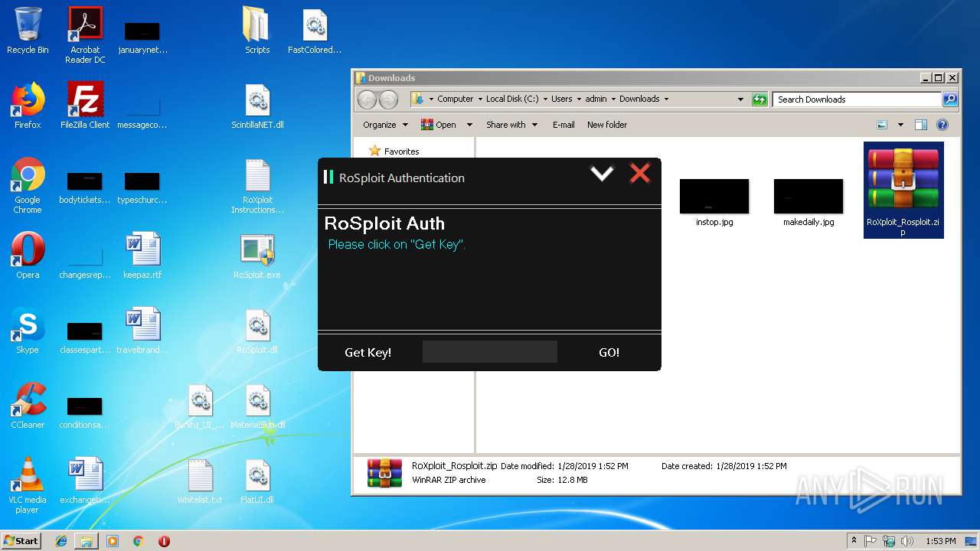Click Back arrow in Downloads explorer
980x551 pixels.
pyautogui.click(x=367, y=99)
